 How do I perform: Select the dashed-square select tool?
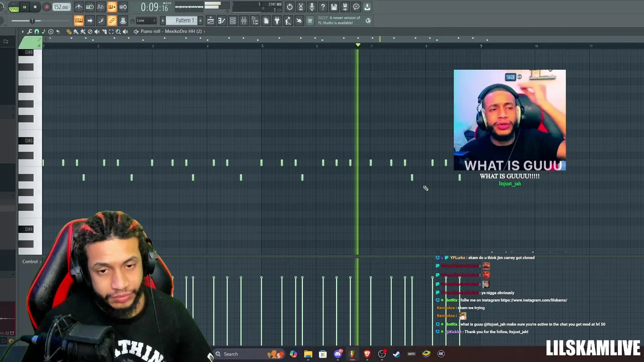[x=111, y=32]
